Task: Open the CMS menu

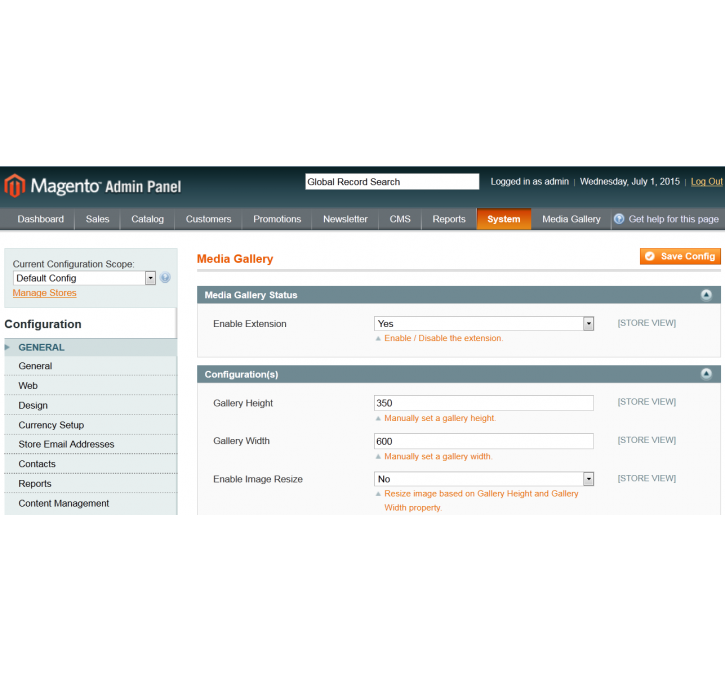Action: tap(400, 219)
